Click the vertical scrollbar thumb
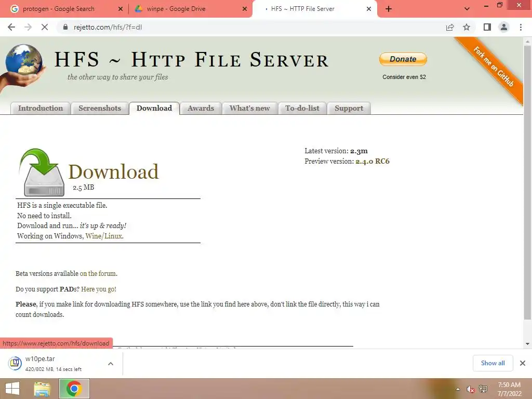Screen dimensions: 532x399 point(527,182)
